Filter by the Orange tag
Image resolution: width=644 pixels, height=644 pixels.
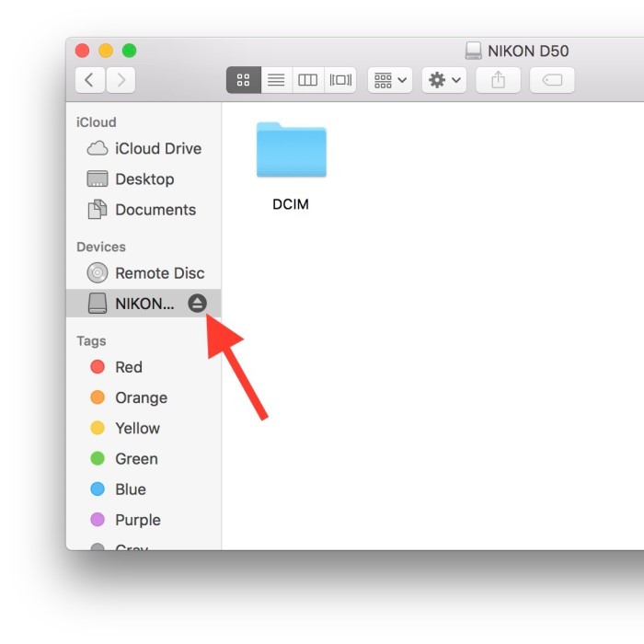click(x=144, y=397)
